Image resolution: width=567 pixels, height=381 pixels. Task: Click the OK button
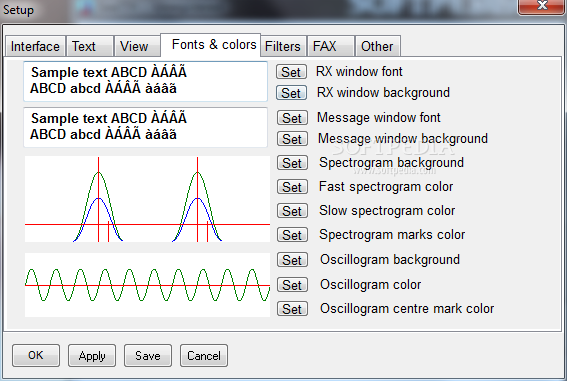36,356
